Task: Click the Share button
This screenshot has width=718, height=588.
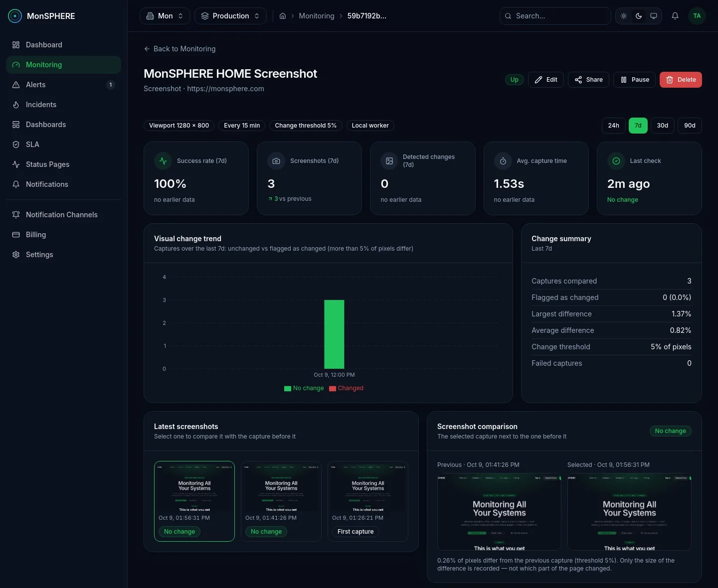Action: [x=588, y=80]
